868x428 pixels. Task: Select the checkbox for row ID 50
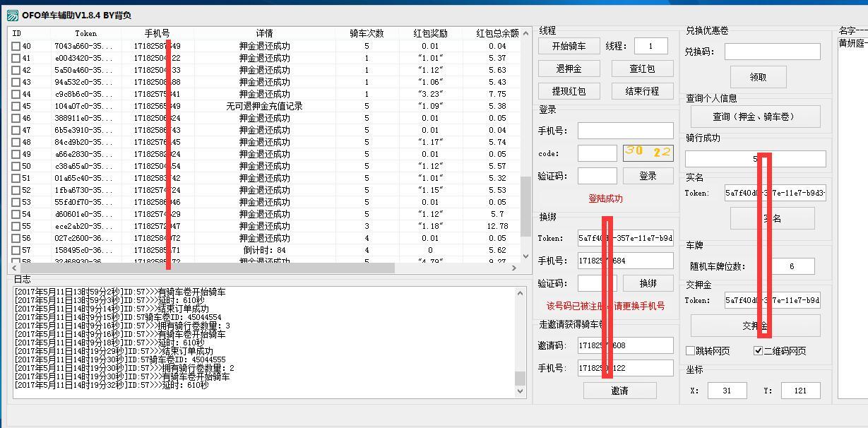[x=16, y=166]
